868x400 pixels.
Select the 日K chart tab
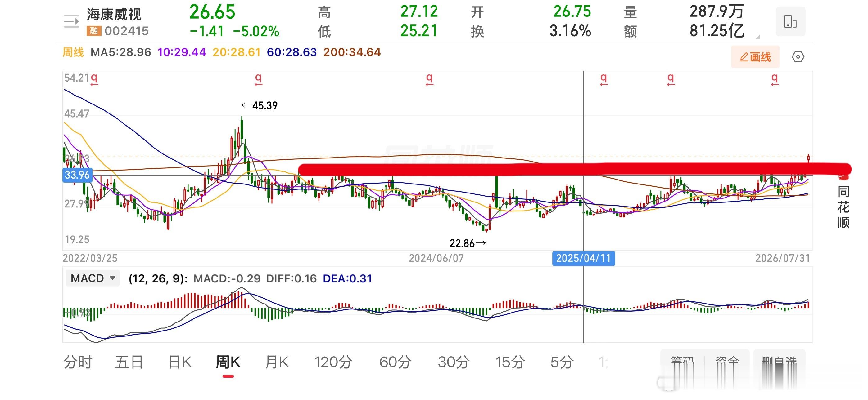180,362
